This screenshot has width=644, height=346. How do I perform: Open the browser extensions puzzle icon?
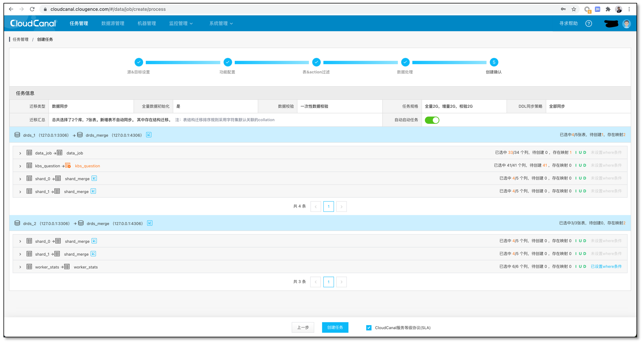click(x=608, y=9)
